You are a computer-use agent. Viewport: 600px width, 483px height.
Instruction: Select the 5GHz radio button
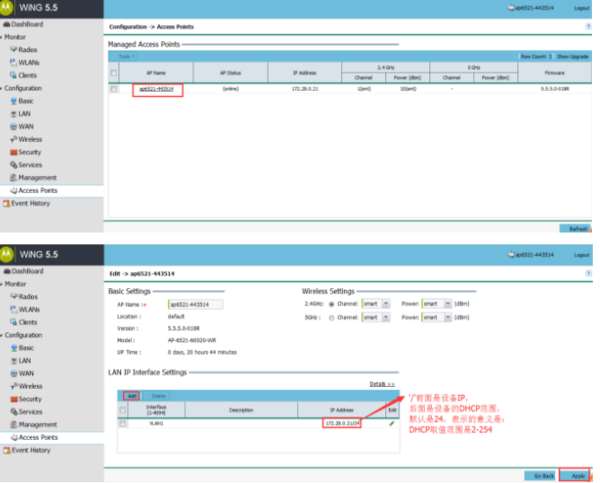[x=332, y=318]
